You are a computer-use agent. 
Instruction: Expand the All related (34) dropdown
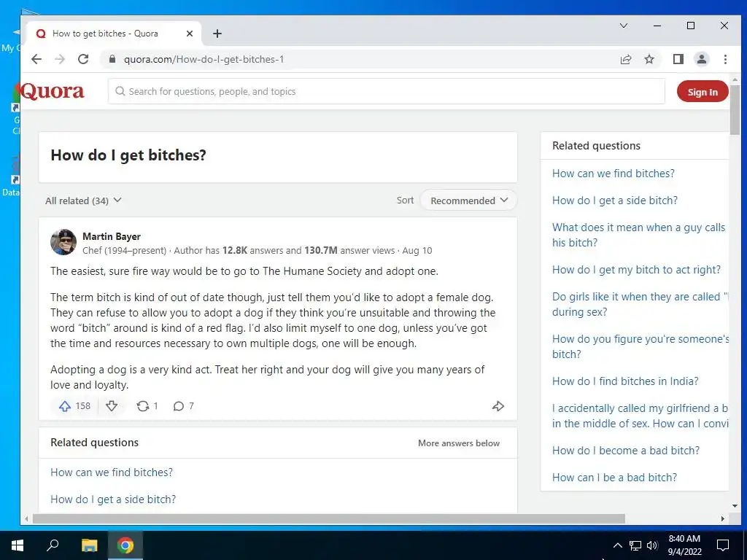click(x=83, y=201)
